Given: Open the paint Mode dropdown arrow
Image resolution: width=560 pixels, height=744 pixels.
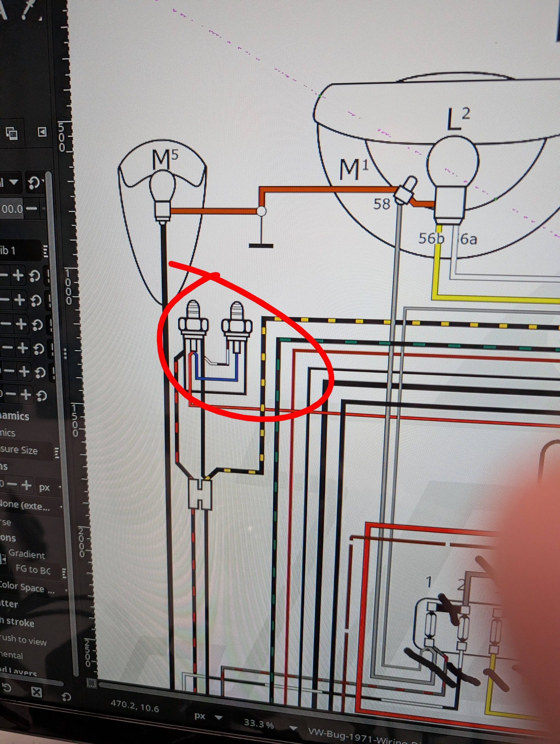Looking at the screenshot, I should [x=14, y=182].
